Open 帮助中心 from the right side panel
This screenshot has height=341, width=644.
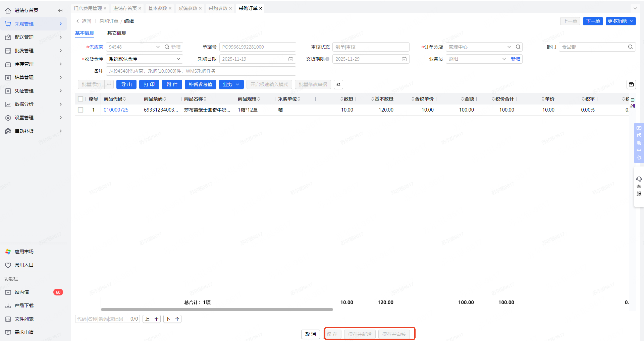(x=639, y=143)
